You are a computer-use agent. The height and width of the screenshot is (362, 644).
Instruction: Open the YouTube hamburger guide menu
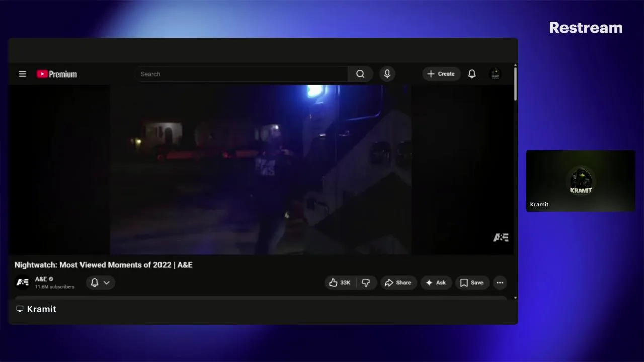coord(22,74)
